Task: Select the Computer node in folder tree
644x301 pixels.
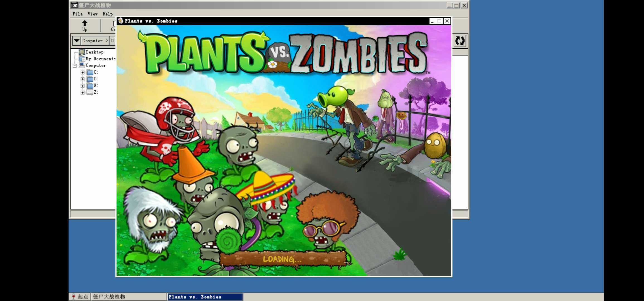Action: pyautogui.click(x=96, y=65)
